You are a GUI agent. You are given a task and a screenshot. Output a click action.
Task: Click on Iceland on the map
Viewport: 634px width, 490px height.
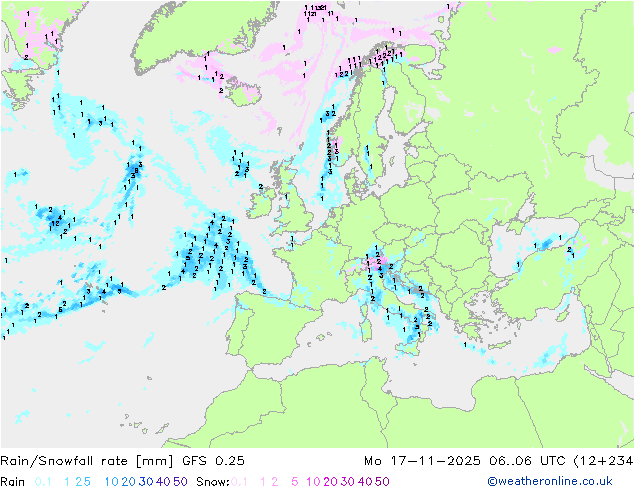coord(242,93)
